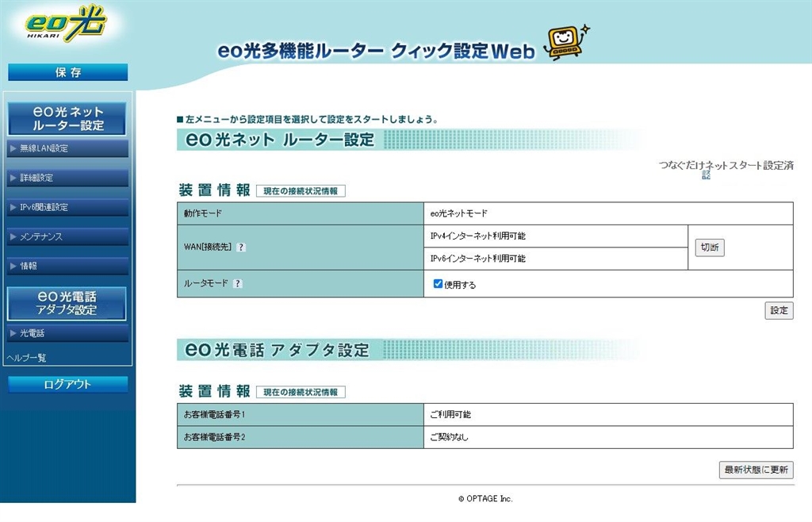Click the ご契約なし status cell
Image resolution: width=812 pixels, height=522 pixels.
608,438
